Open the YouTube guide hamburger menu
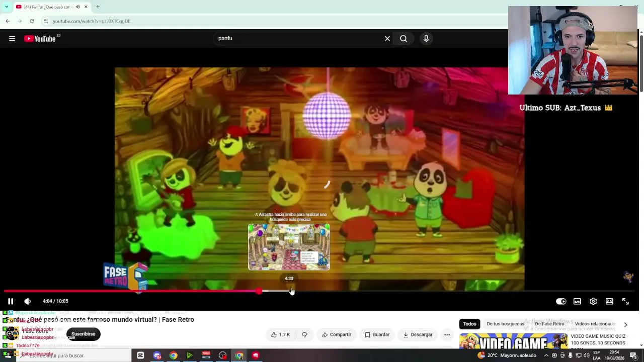The width and height of the screenshot is (644, 362). [12, 39]
